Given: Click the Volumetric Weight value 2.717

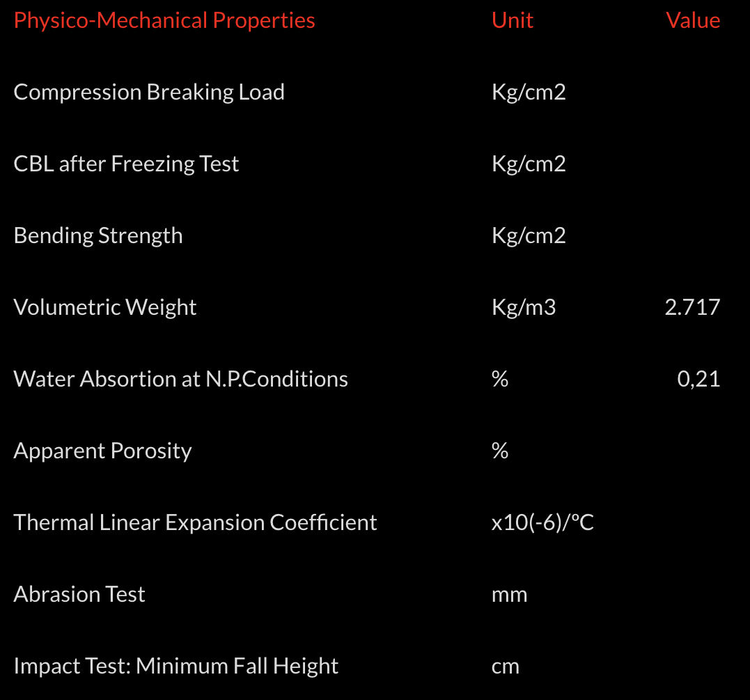Looking at the screenshot, I should pos(692,307).
